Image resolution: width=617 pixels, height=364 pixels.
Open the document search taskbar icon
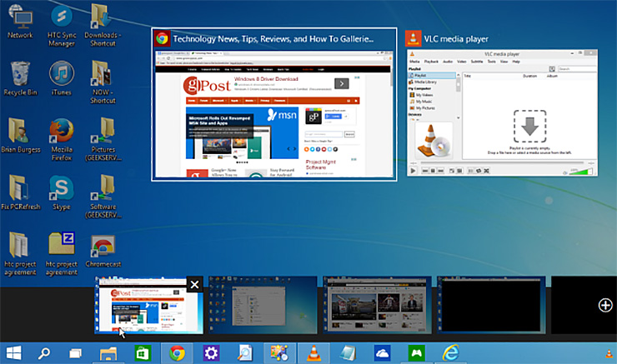pyautogui.click(x=245, y=353)
